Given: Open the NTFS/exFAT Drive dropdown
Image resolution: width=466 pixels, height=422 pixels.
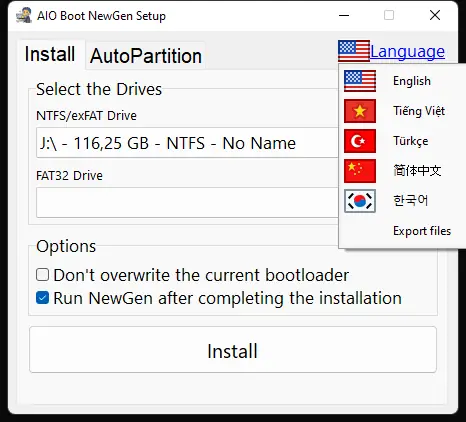Looking at the screenshot, I should pyautogui.click(x=187, y=143).
